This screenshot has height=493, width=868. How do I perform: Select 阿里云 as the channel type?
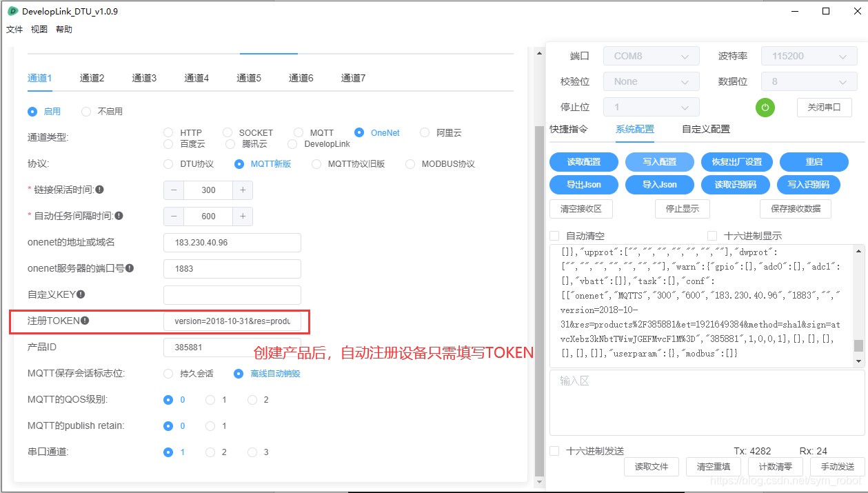pos(425,132)
